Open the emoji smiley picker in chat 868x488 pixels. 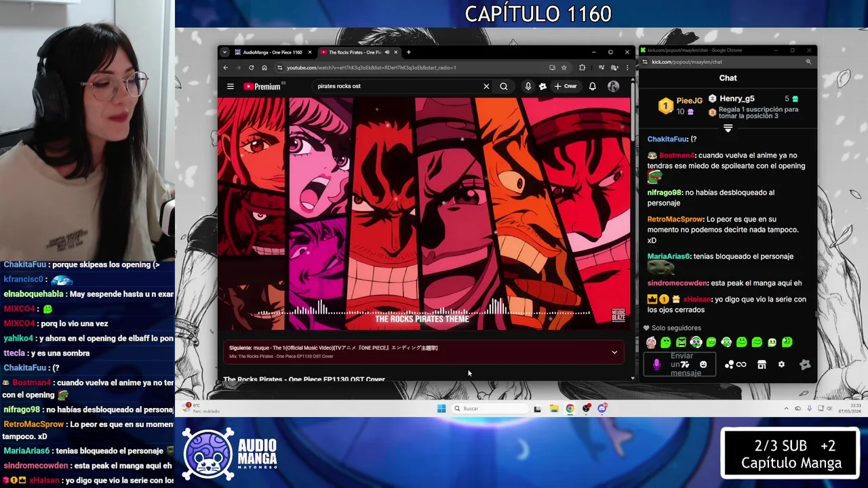pos(703,365)
